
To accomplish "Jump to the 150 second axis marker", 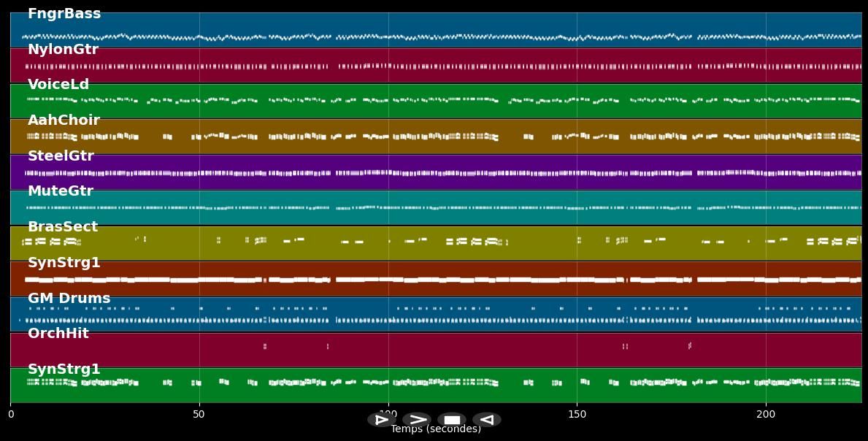I will pos(577,415).
